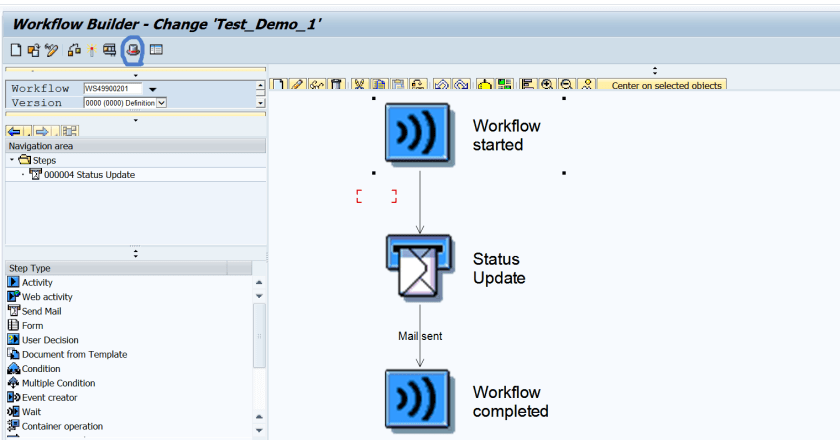Cut selection using the scissors icon

[x=359, y=85]
